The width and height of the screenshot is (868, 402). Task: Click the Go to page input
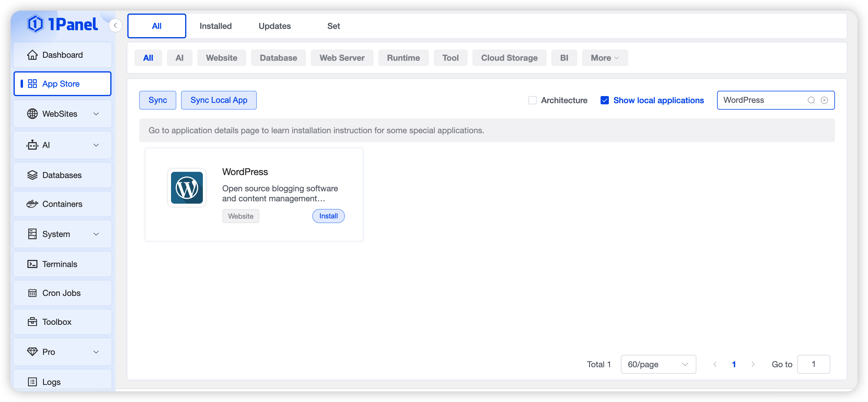813,364
